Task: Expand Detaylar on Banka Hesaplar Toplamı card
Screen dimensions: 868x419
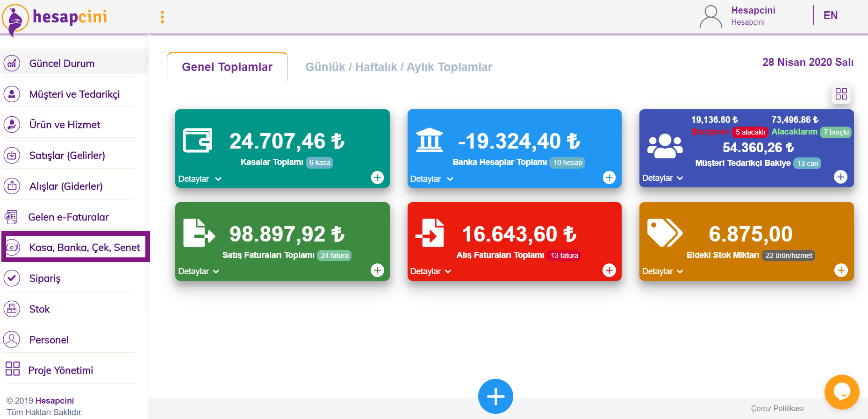Action: click(x=431, y=179)
